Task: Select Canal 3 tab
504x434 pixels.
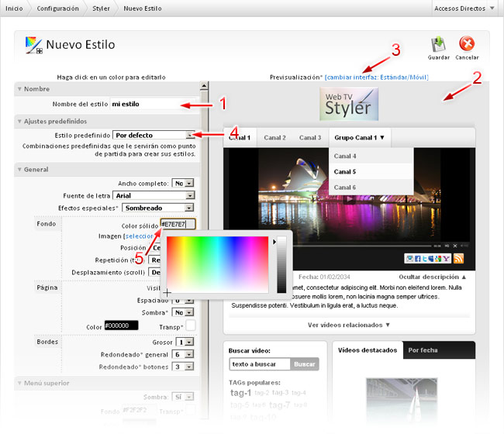Action: click(310, 137)
